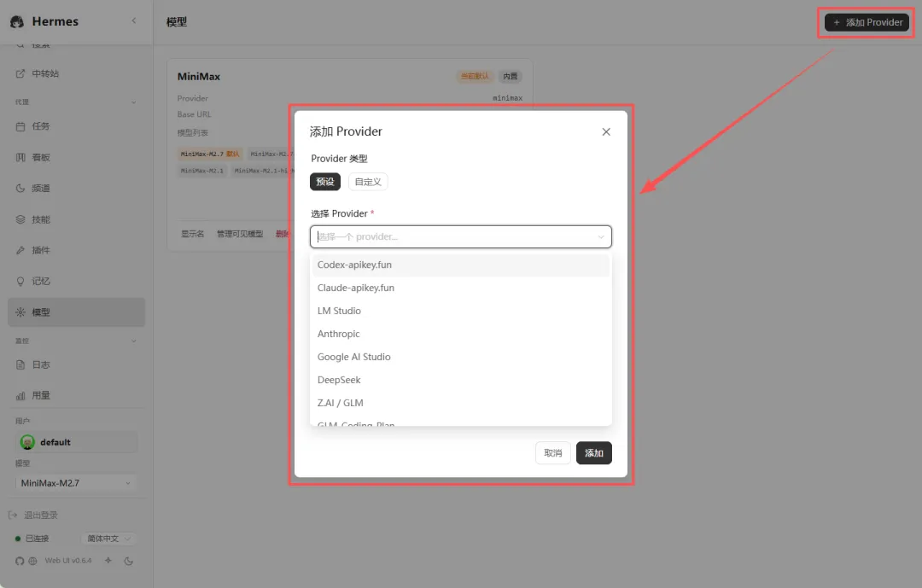Click the Web UI v0.6.4 version text
This screenshot has height=588, width=922.
pyautogui.click(x=68, y=561)
